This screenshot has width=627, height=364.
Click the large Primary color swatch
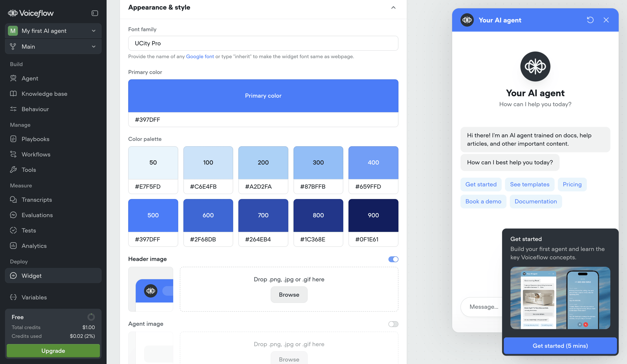pyautogui.click(x=263, y=96)
